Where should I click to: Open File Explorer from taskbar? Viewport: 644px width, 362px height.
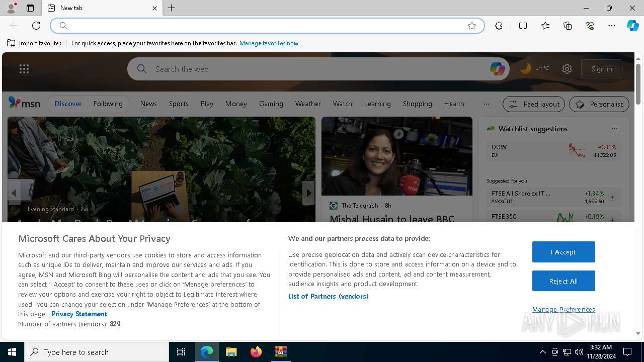pyautogui.click(x=231, y=352)
